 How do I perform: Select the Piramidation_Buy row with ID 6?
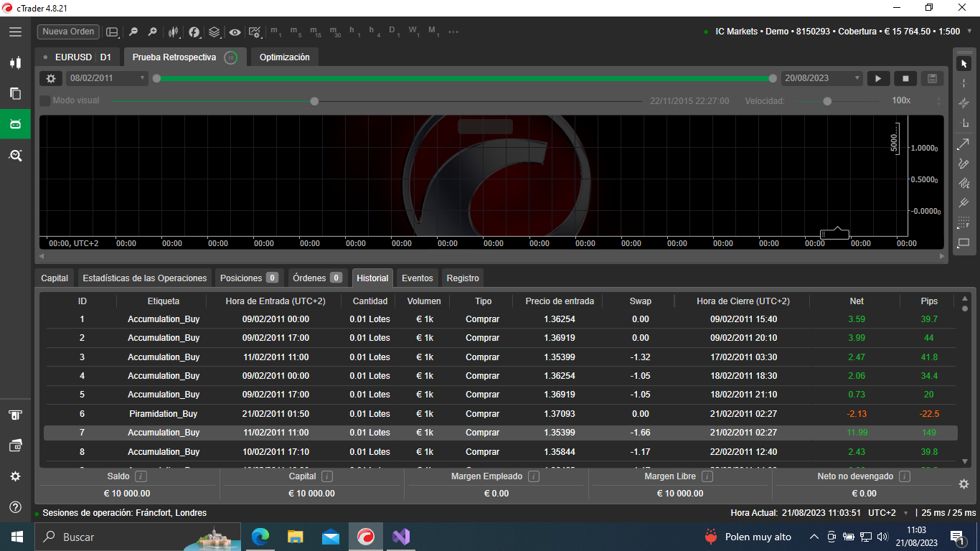coord(500,414)
